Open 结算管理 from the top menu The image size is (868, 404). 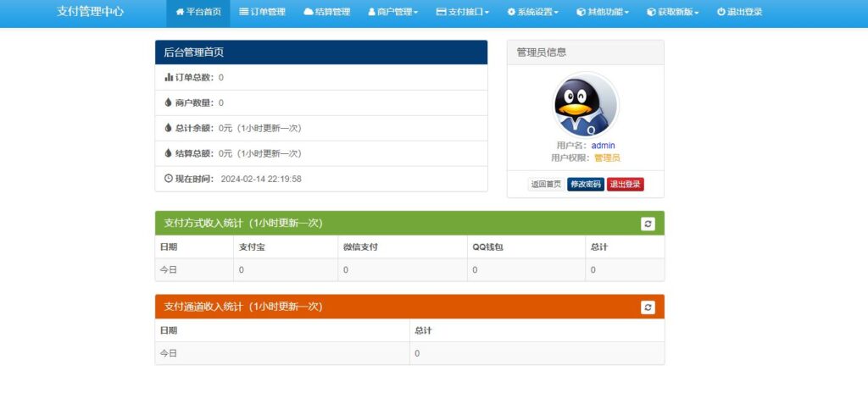327,12
